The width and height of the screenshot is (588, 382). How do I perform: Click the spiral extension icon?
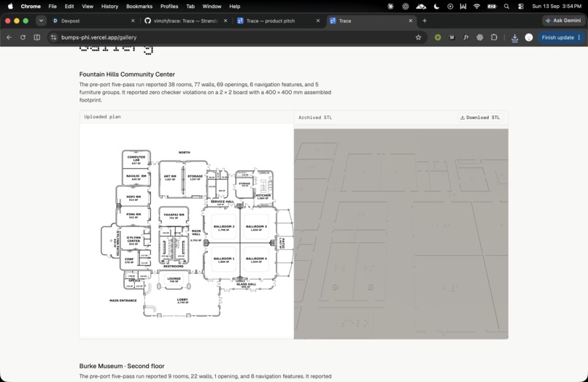click(x=479, y=37)
